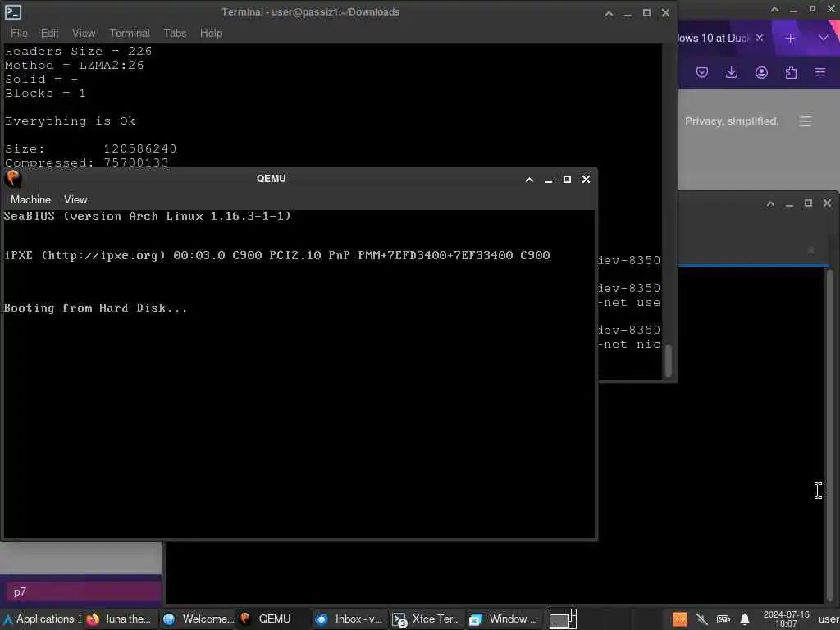Click the disconnected network tray icon

click(702, 620)
